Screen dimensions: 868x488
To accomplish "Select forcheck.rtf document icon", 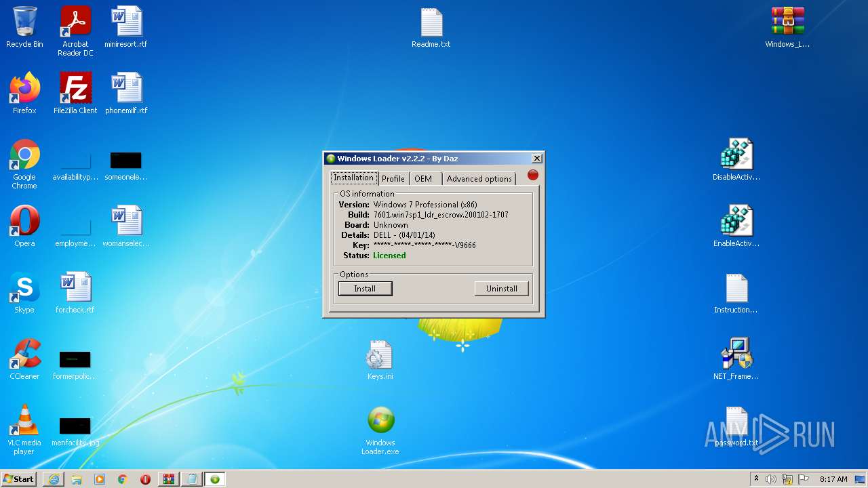I will tap(75, 293).
